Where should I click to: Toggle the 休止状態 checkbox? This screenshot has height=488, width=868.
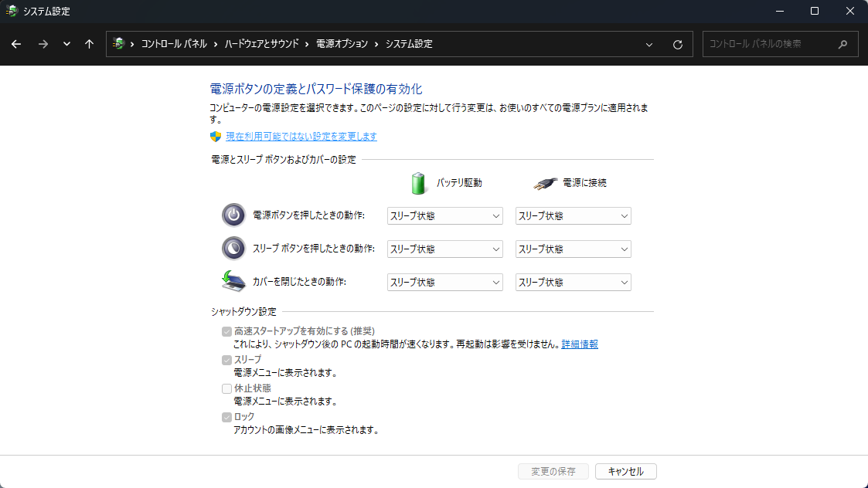(226, 388)
